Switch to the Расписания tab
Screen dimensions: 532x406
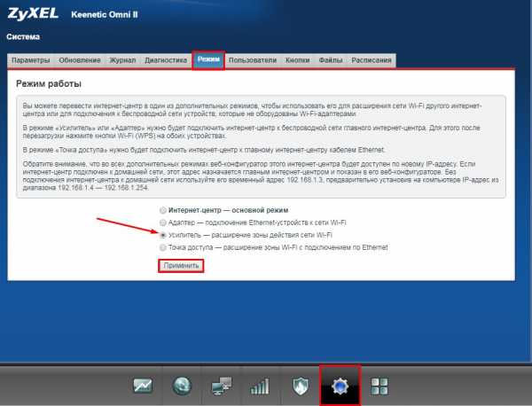point(372,60)
